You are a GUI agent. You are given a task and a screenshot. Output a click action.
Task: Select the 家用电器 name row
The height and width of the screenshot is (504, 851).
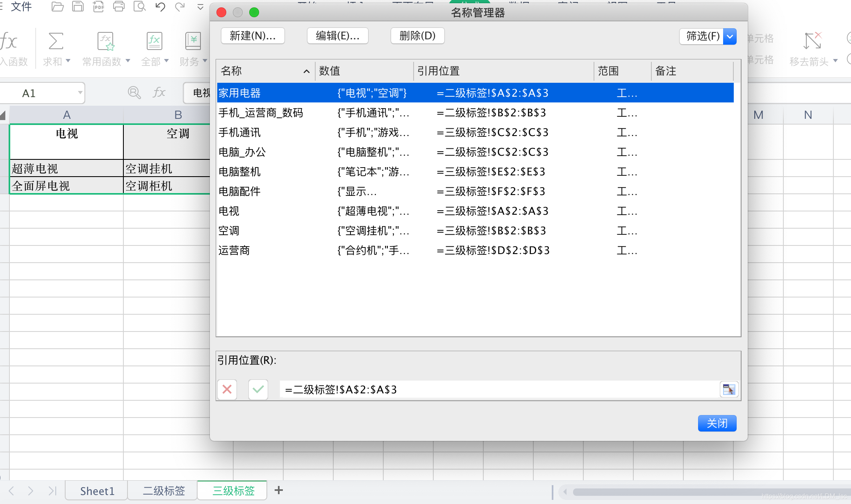(x=476, y=93)
